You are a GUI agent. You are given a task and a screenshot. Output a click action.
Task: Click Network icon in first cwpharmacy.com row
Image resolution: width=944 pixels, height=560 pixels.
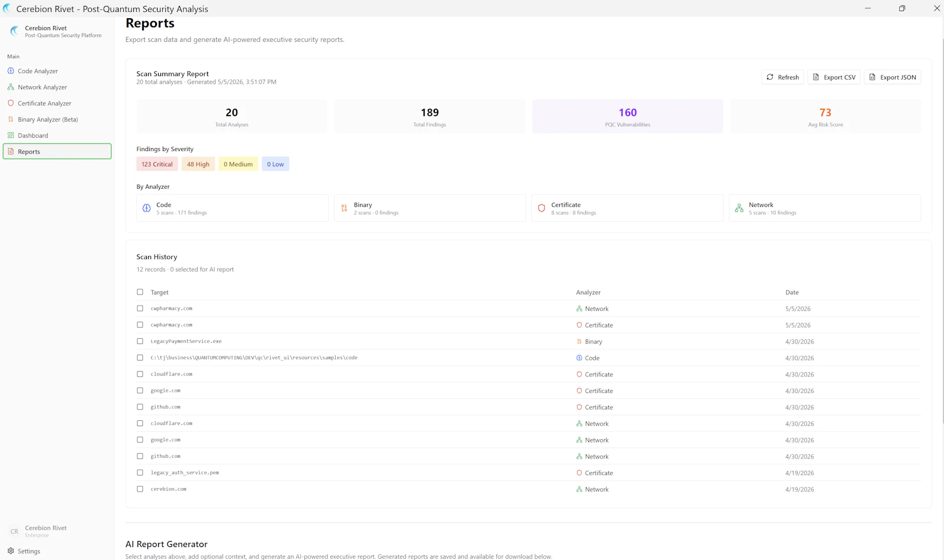tap(579, 309)
